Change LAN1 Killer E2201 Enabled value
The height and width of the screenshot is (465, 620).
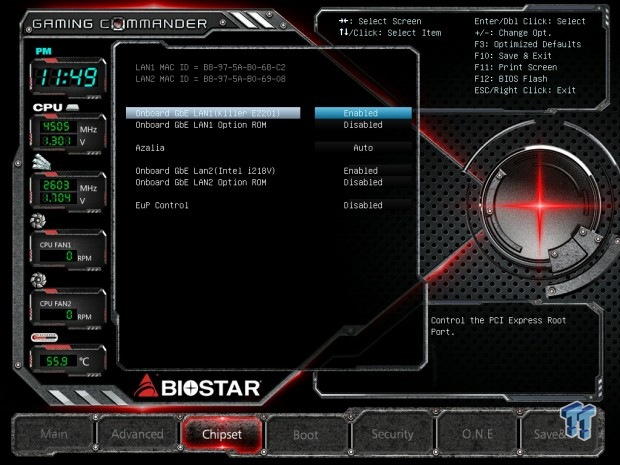click(363, 113)
